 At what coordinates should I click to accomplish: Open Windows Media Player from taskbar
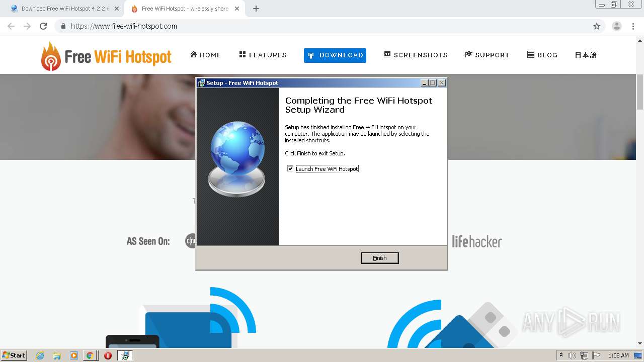tap(73, 355)
